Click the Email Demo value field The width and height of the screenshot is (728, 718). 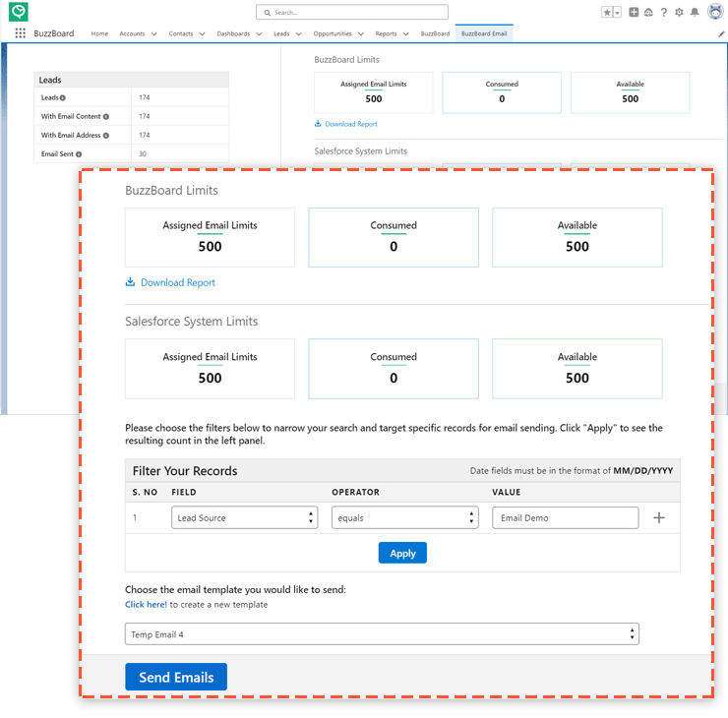(x=565, y=517)
